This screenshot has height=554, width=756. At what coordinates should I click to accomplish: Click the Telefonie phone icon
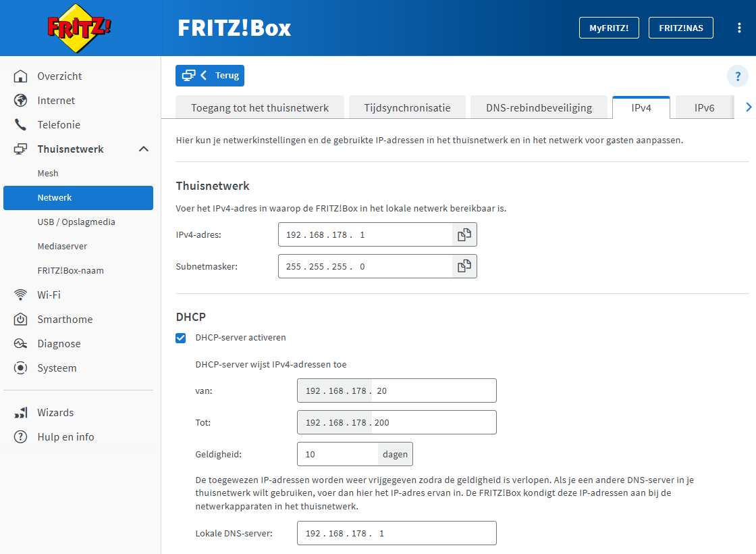20,124
